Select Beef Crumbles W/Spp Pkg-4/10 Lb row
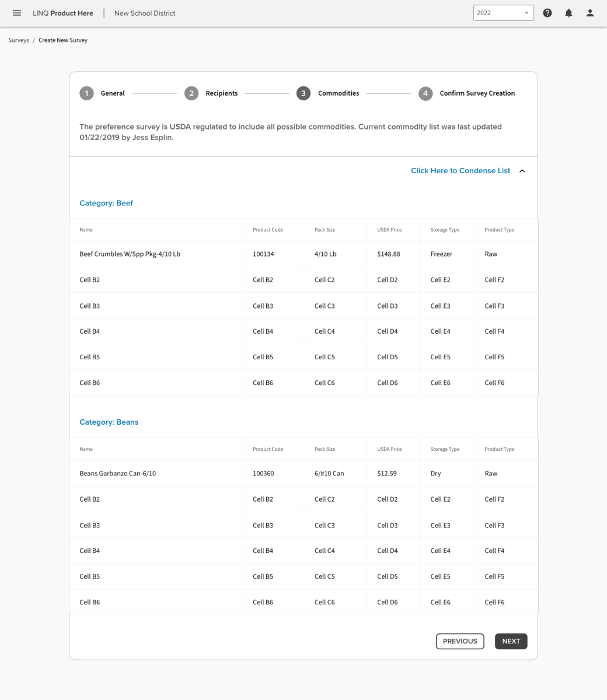This screenshot has width=607, height=700. 130,254
